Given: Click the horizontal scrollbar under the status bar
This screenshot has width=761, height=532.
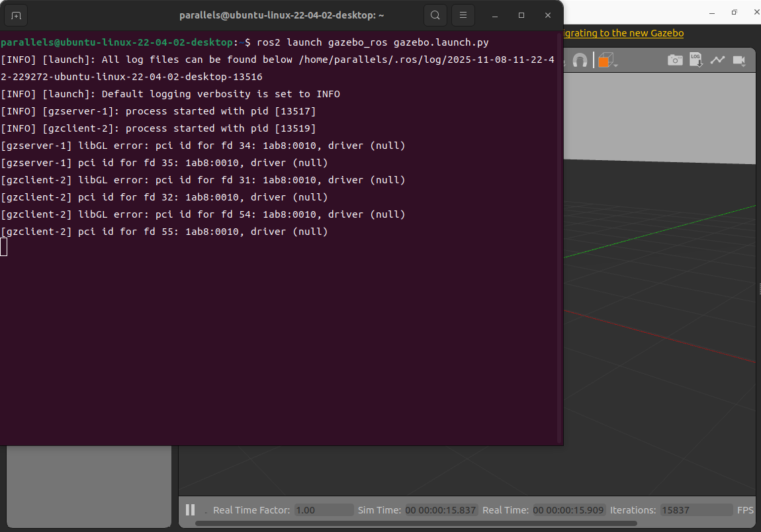Looking at the screenshot, I should pos(417,523).
